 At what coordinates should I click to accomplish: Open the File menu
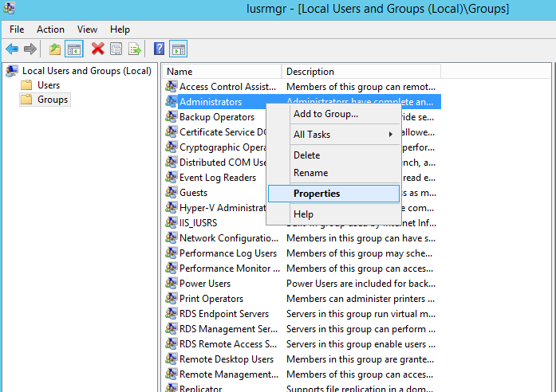coord(17,29)
